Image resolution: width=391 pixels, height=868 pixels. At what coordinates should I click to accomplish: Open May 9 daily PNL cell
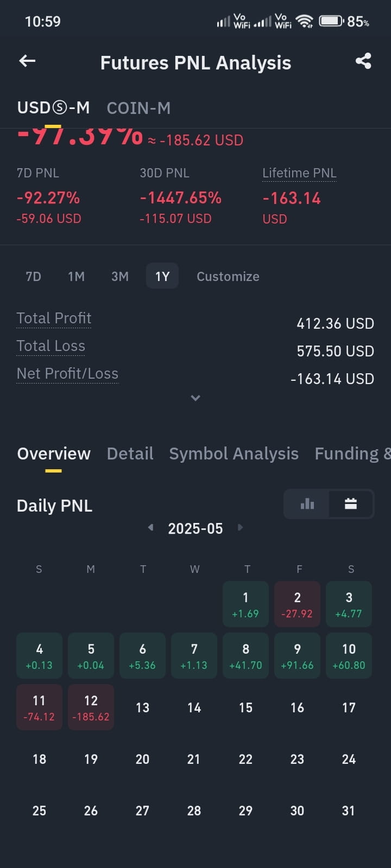(297, 655)
